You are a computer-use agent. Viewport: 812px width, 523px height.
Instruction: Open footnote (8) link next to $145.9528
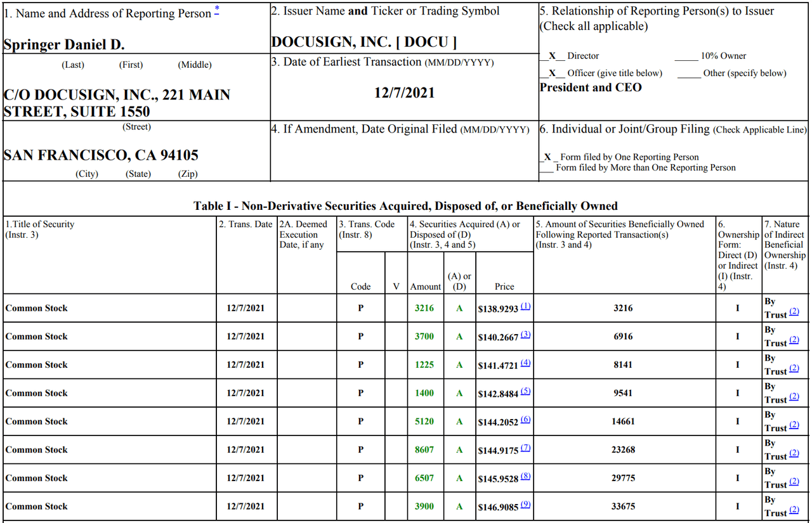point(525,476)
